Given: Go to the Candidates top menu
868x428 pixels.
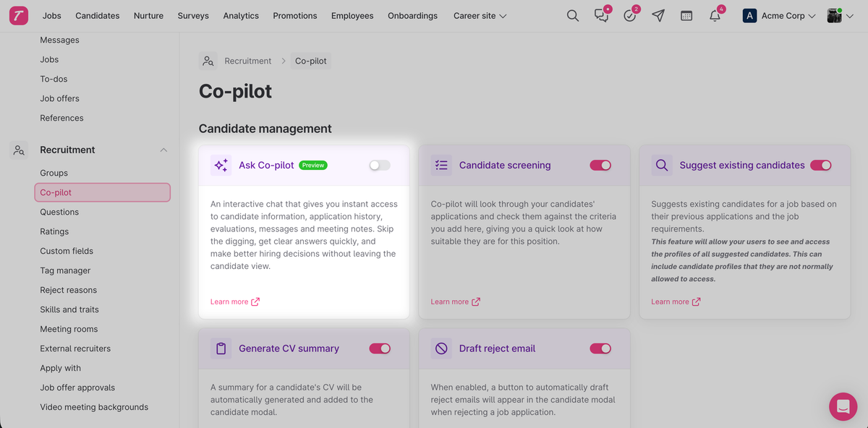Looking at the screenshot, I should 98,16.
